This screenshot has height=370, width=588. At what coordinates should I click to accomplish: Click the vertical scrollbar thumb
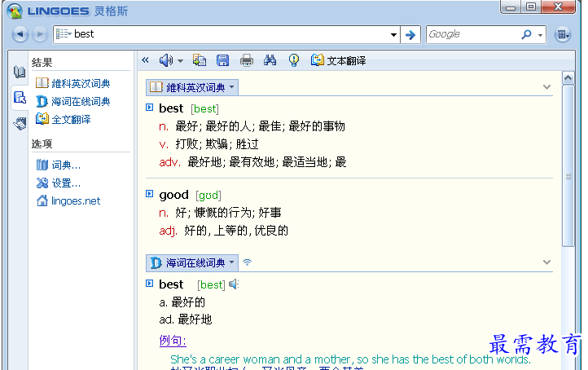pyautogui.click(x=568, y=166)
